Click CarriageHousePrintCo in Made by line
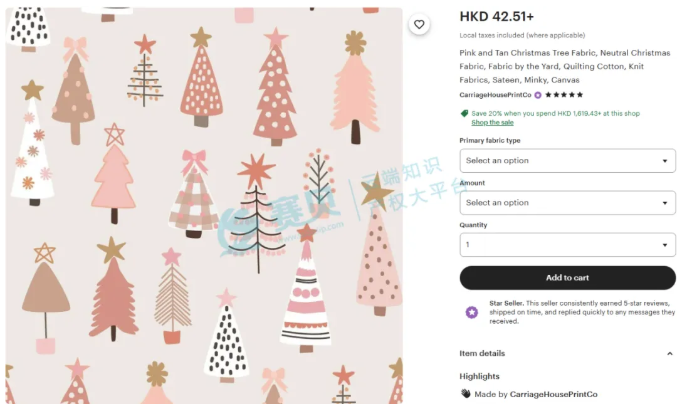This screenshot has width=691, height=410. 554,394
